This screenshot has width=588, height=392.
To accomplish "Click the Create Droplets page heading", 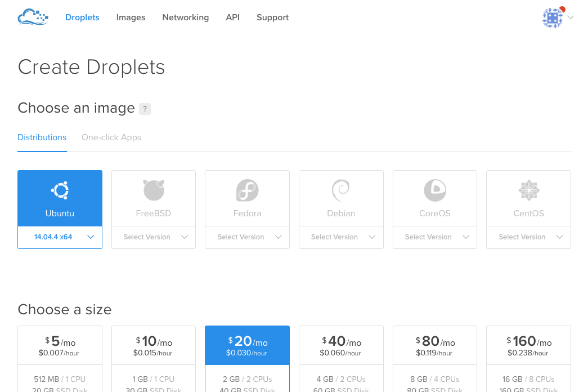I will click(91, 67).
